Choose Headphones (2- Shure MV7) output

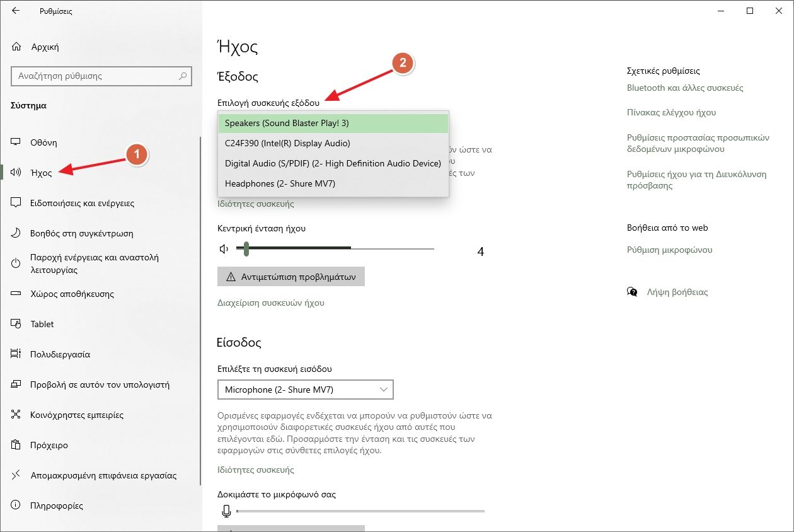tap(333, 183)
